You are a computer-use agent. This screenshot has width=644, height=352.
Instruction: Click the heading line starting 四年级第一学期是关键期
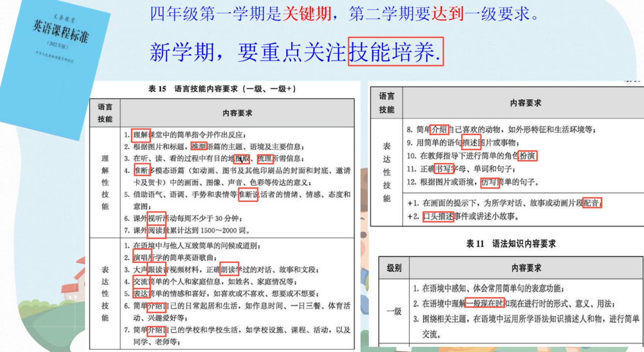(x=345, y=14)
